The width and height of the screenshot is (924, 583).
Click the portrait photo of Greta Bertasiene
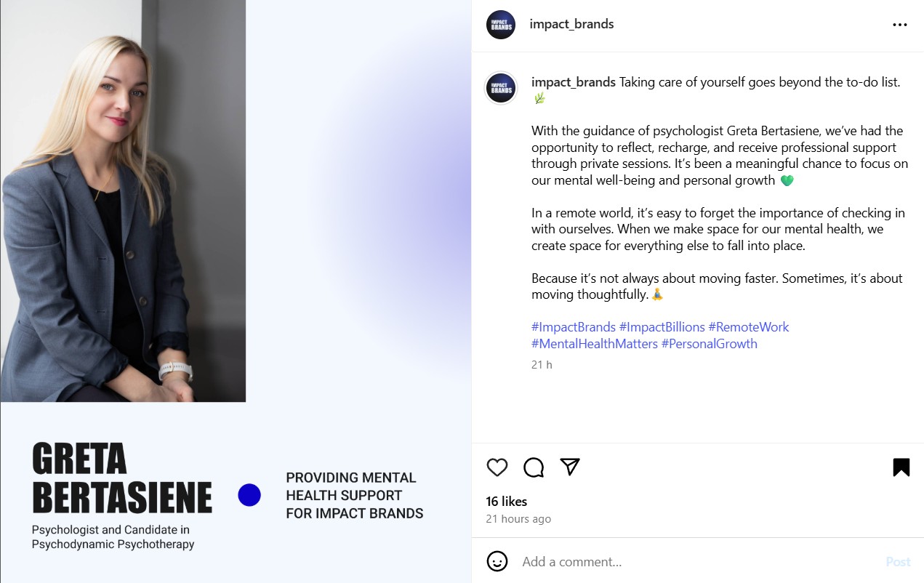123,201
